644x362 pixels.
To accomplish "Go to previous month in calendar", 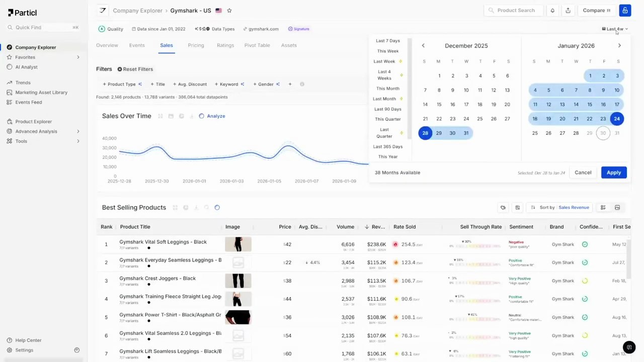I will [x=423, y=46].
